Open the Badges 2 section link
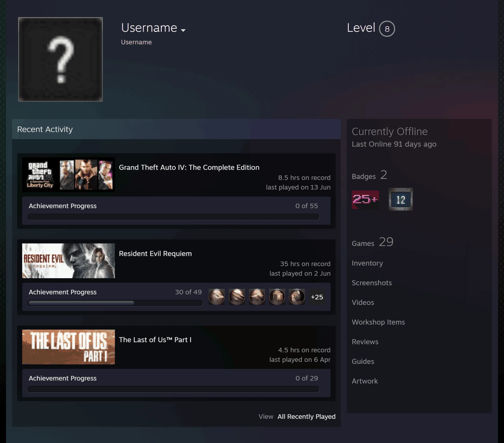This screenshot has width=504, height=443. point(369,175)
